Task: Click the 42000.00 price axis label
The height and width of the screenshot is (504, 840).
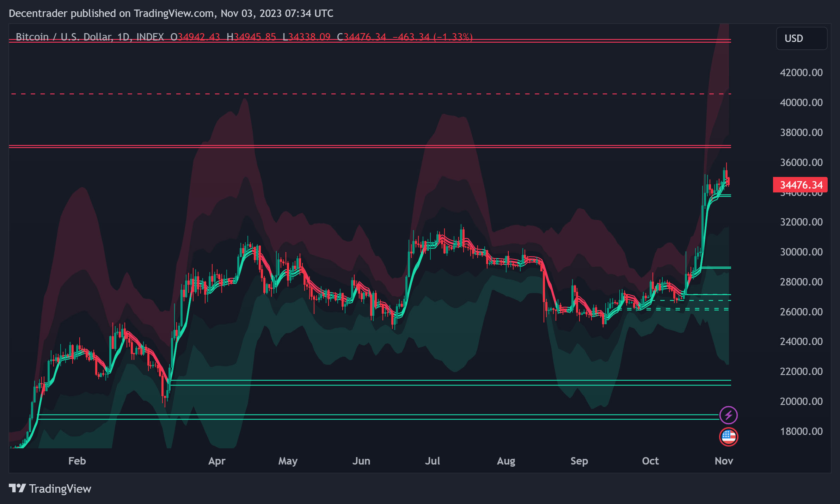Action: pyautogui.click(x=801, y=73)
